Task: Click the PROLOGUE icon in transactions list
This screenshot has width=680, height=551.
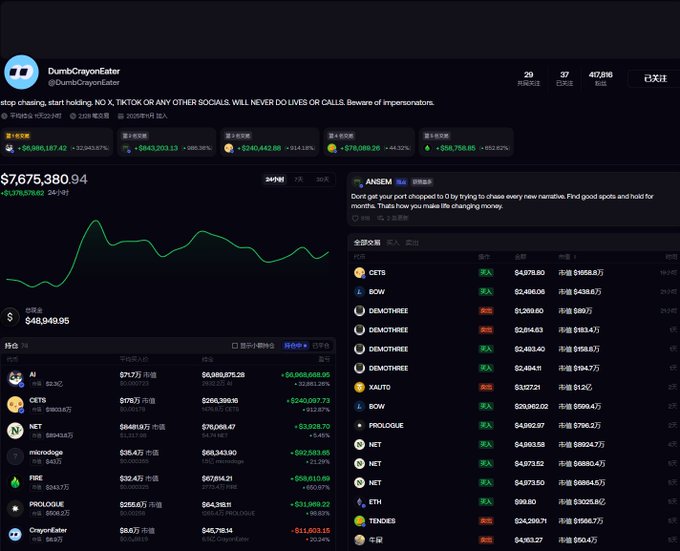Action: [x=360, y=425]
